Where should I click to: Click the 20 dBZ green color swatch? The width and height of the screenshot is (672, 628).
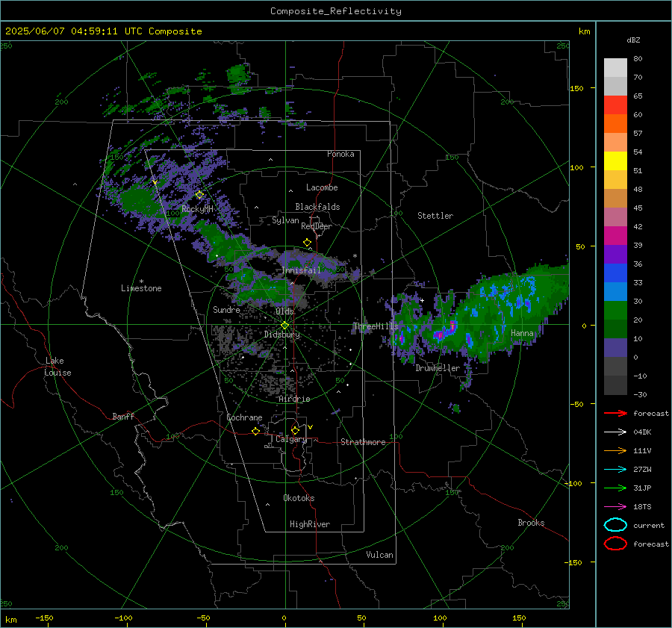pos(615,310)
